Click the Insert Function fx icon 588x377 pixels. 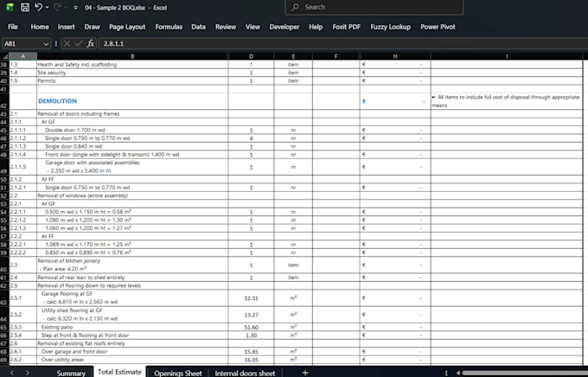pos(91,43)
